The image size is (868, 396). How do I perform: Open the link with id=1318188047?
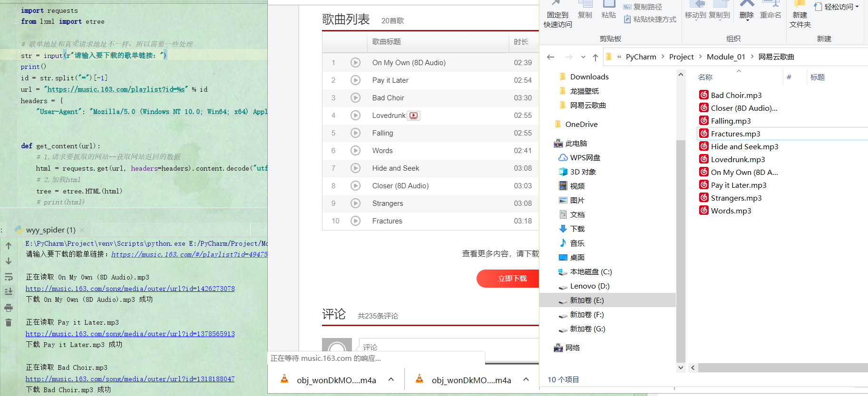(130, 379)
